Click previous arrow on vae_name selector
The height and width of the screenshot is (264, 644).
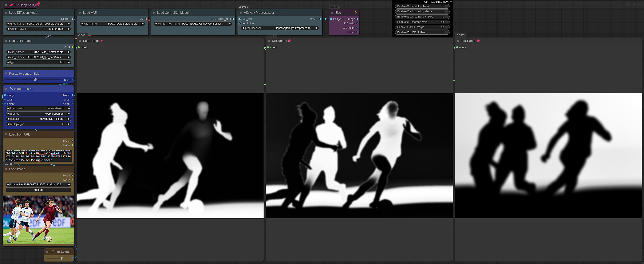(82, 24)
